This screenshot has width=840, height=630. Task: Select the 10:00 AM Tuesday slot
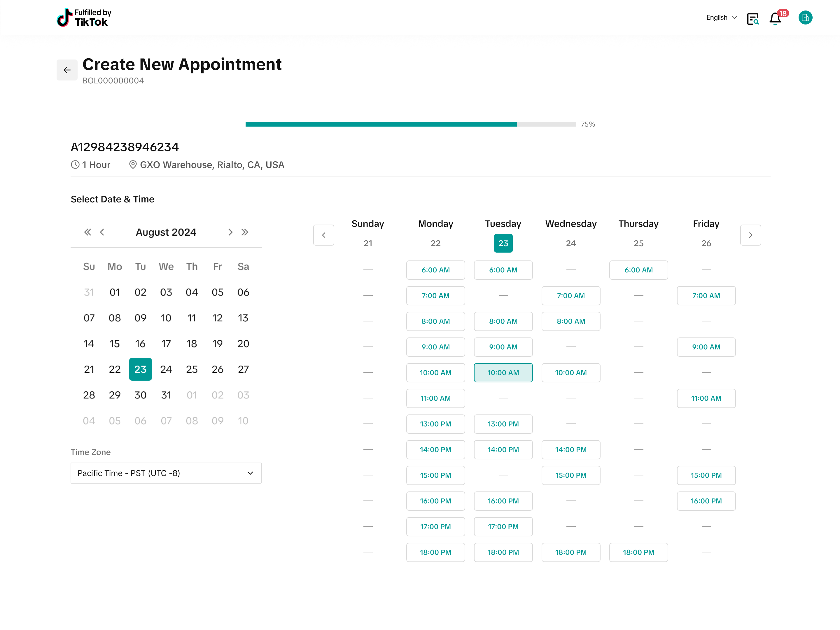click(x=503, y=372)
